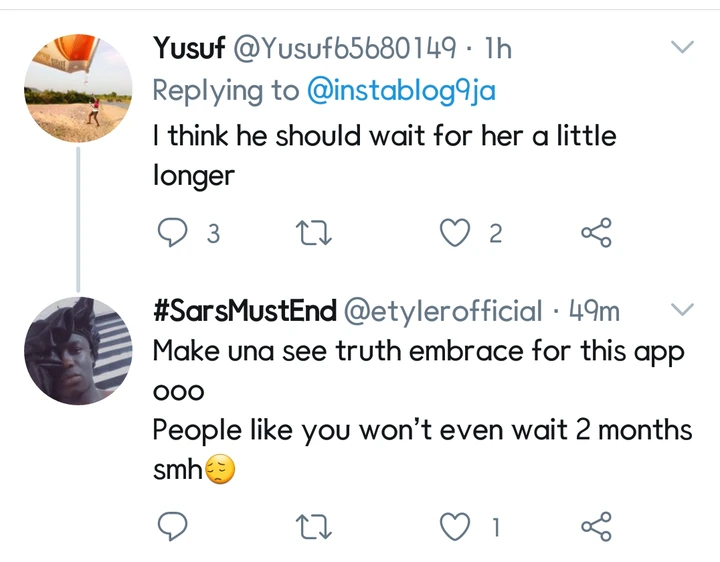This screenshot has height=562, width=720.
Task: Open the @etylerofficial handle
Action: [443, 311]
